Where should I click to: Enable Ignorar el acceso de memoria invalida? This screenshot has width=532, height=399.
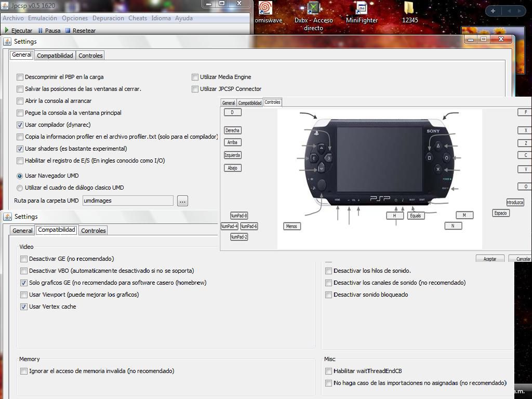24,371
